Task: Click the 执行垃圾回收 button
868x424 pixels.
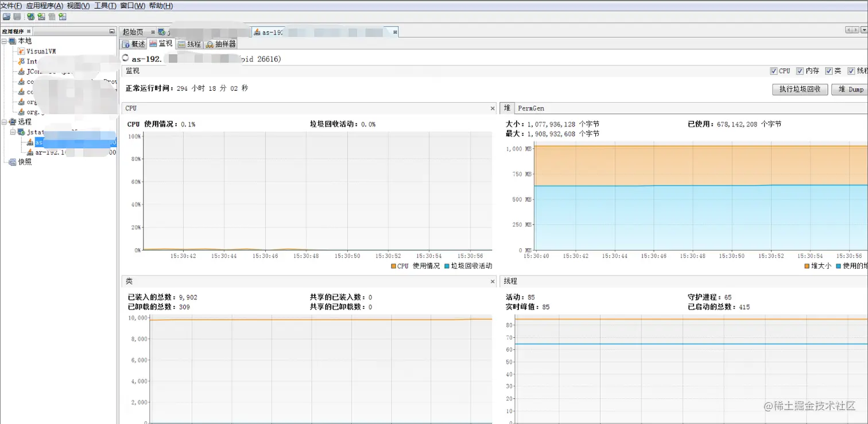Action: [x=800, y=89]
